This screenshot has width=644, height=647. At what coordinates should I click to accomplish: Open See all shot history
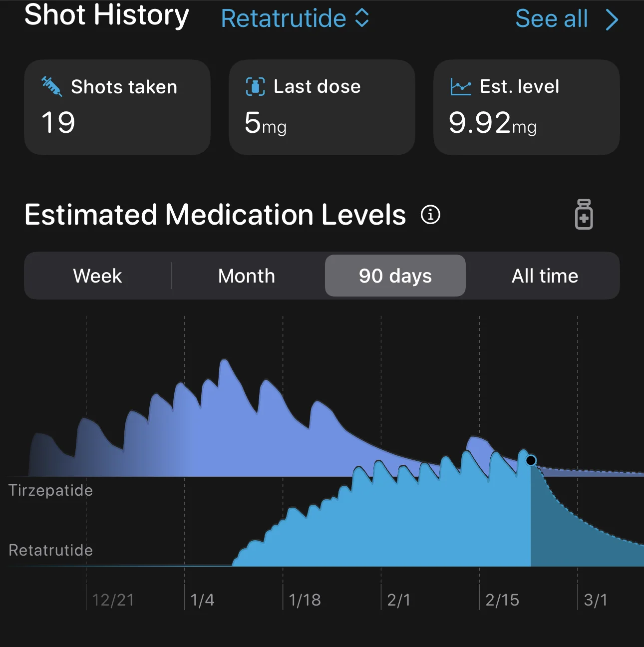click(567, 19)
